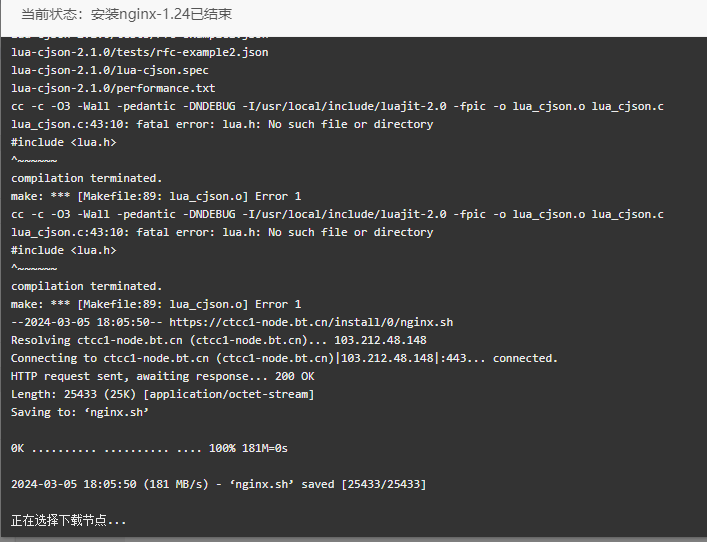Click the 100% download progress line

pos(149,449)
